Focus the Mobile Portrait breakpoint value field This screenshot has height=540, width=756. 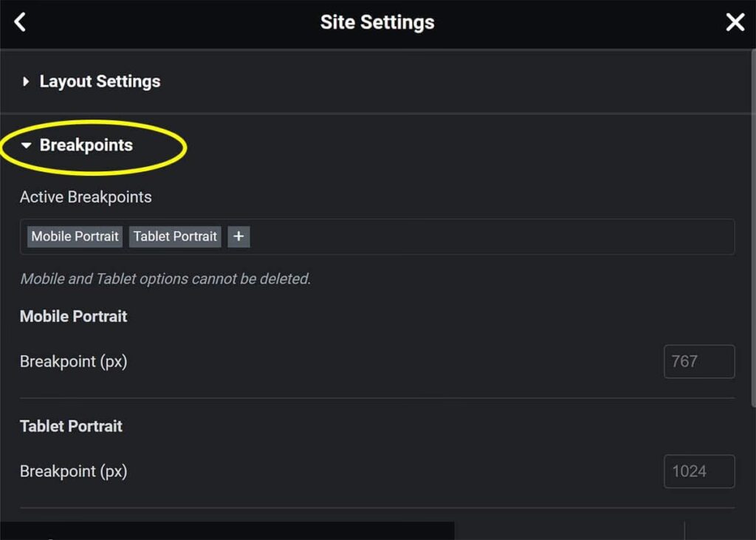click(698, 362)
